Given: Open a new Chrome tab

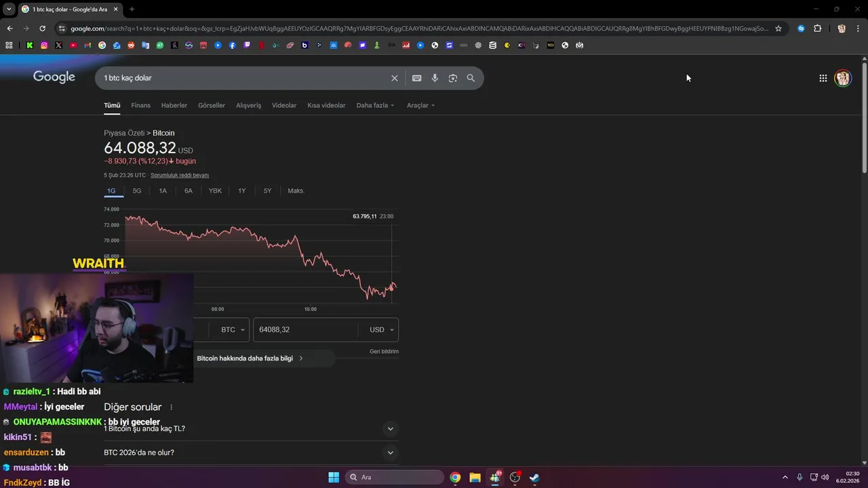Looking at the screenshot, I should (x=132, y=9).
